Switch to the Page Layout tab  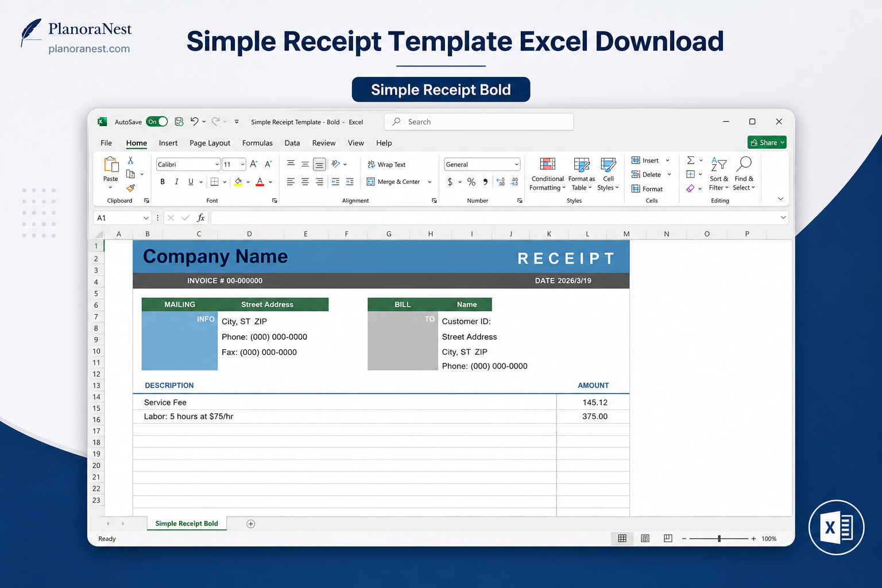(210, 143)
